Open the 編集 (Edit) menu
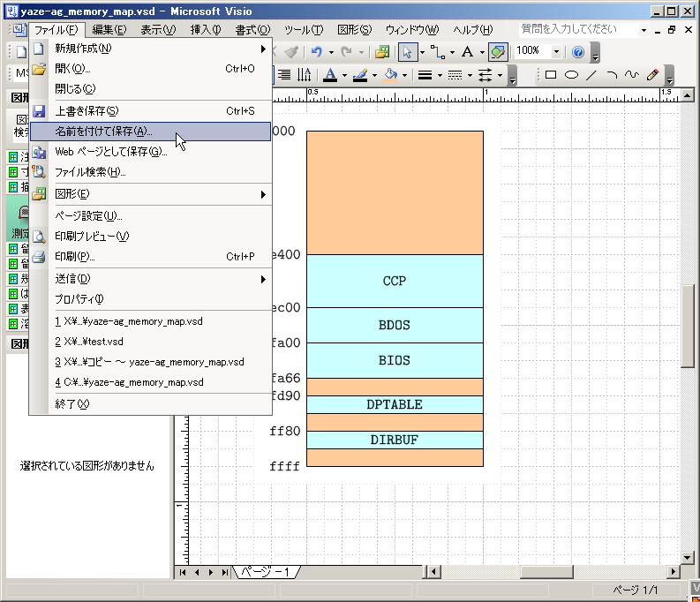This screenshot has width=700, height=602. (x=109, y=30)
